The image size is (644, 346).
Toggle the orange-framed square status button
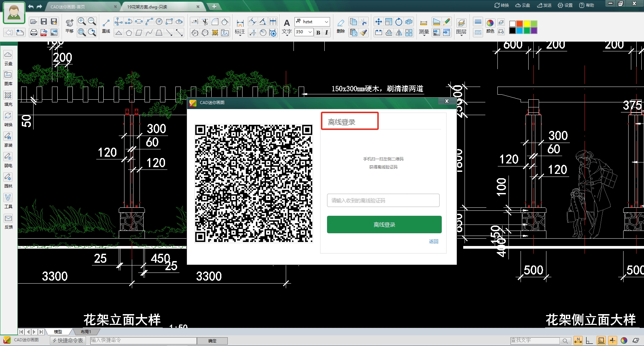601,341
